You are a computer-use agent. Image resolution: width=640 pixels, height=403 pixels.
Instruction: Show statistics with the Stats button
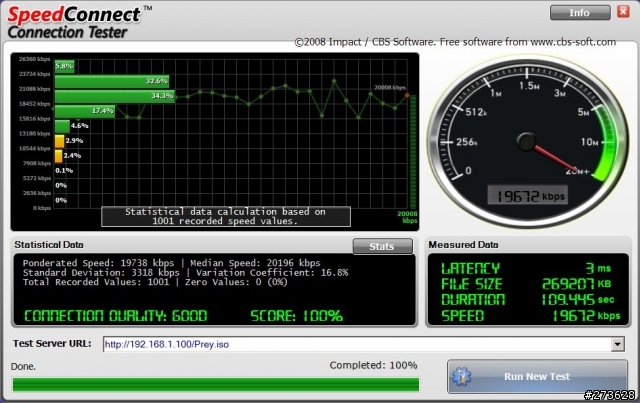(382, 246)
